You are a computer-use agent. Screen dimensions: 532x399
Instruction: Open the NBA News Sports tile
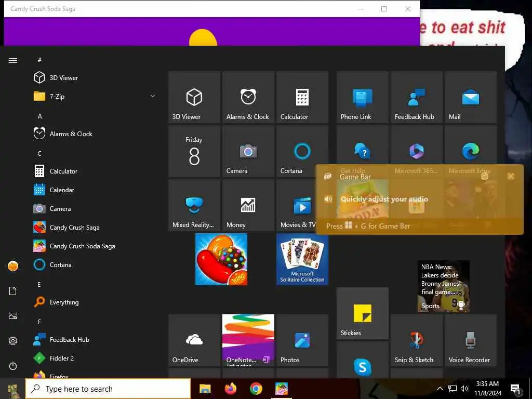(x=444, y=286)
